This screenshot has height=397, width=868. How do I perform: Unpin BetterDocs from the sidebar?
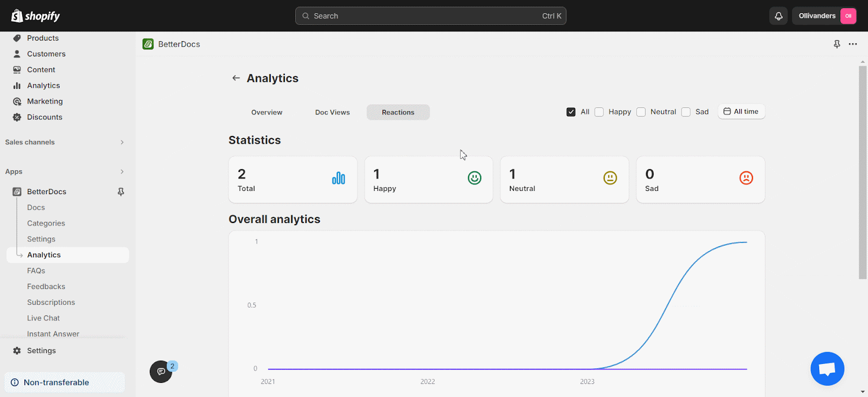click(121, 191)
